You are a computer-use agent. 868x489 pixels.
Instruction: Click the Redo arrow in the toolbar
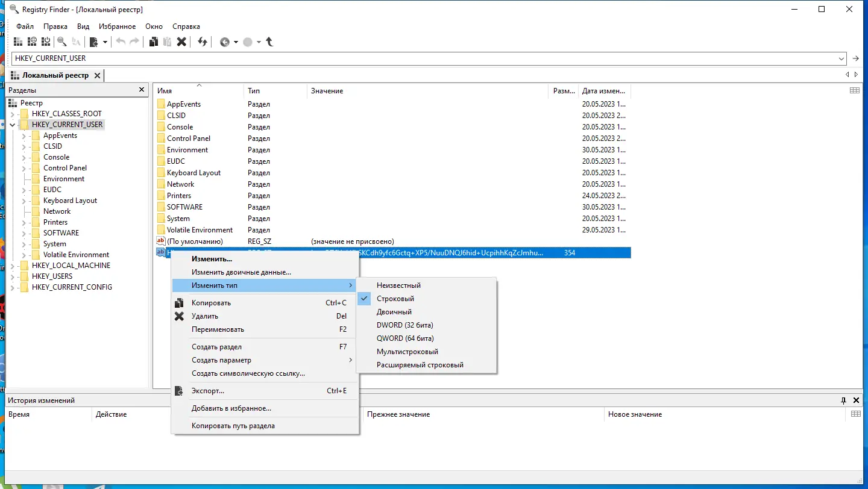pyautogui.click(x=134, y=42)
